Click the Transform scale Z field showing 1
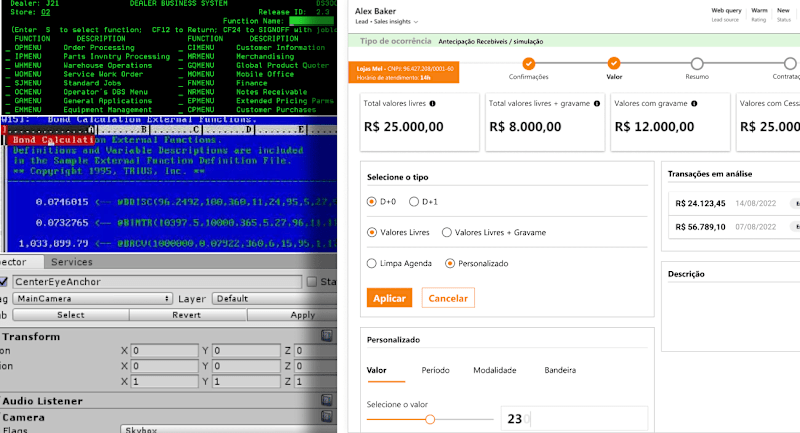Viewport: 800px width, 433px height. (x=315, y=381)
